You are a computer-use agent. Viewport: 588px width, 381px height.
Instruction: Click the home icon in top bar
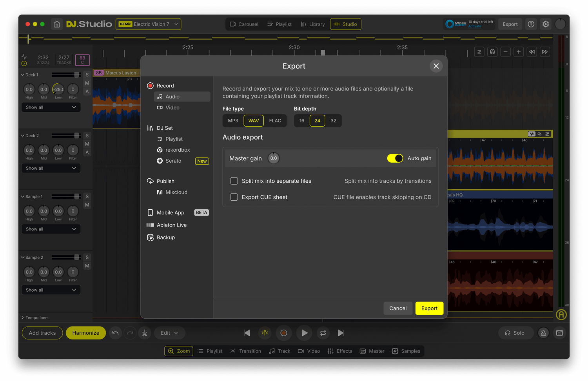pyautogui.click(x=57, y=24)
